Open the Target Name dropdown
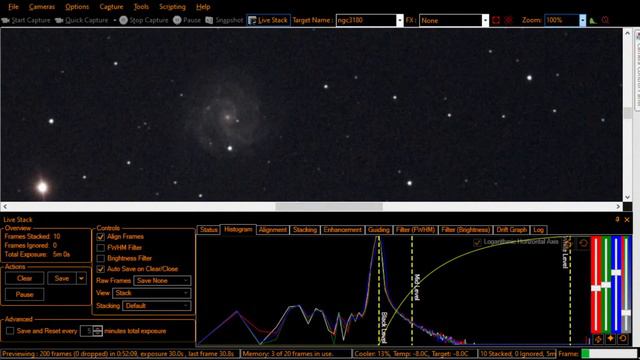 [400, 20]
